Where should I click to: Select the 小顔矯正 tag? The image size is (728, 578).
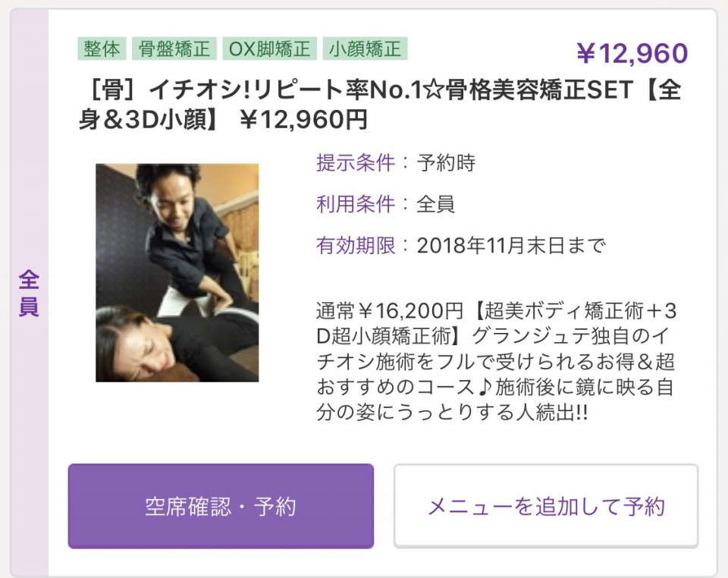pyautogui.click(x=365, y=49)
